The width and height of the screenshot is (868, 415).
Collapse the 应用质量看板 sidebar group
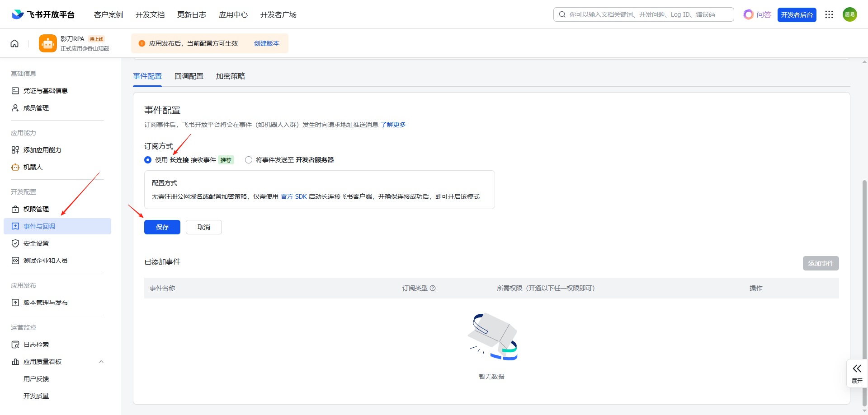pyautogui.click(x=101, y=362)
